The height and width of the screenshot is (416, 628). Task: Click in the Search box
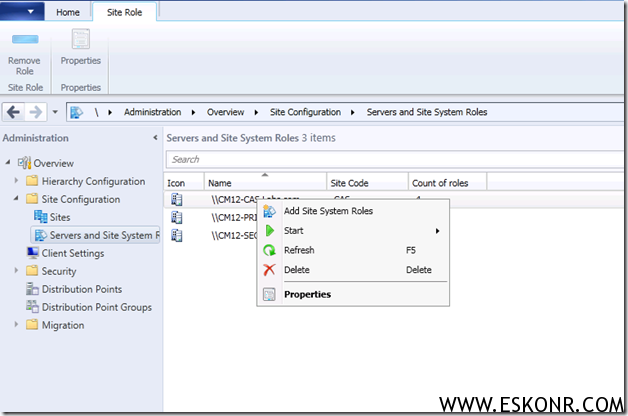(x=395, y=159)
